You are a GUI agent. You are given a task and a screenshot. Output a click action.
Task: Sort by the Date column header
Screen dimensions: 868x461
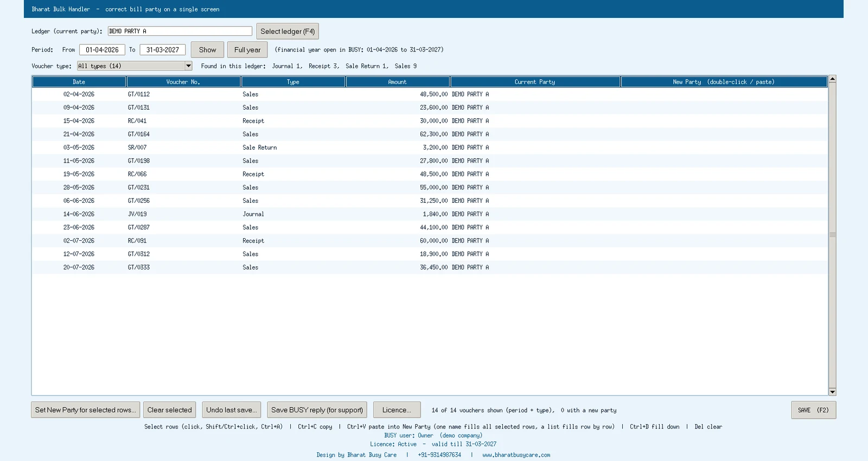click(79, 82)
